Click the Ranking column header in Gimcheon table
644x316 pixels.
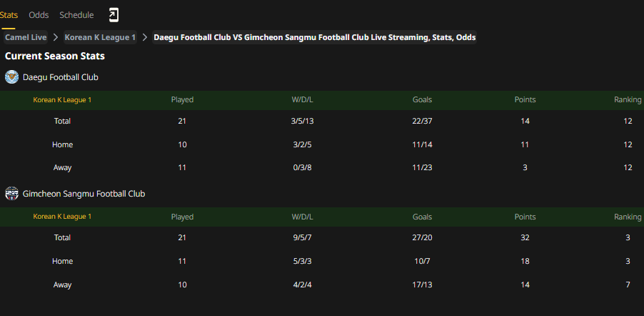point(628,217)
